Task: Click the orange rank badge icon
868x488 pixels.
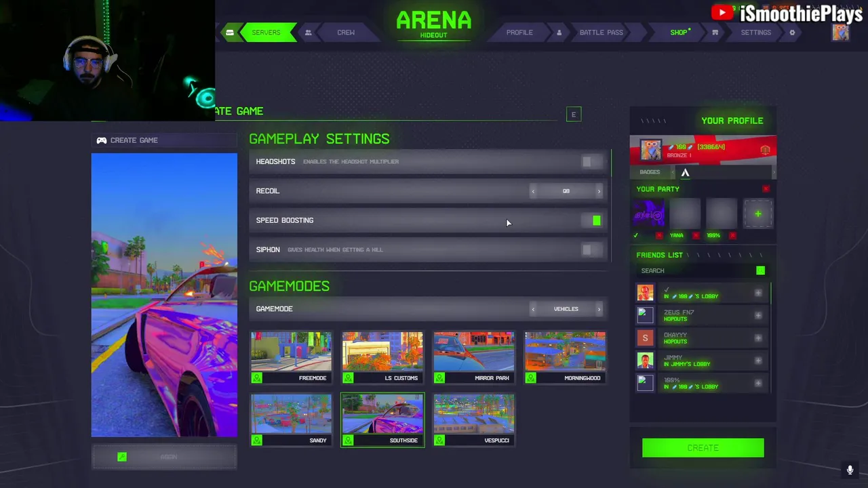Action: [765, 150]
